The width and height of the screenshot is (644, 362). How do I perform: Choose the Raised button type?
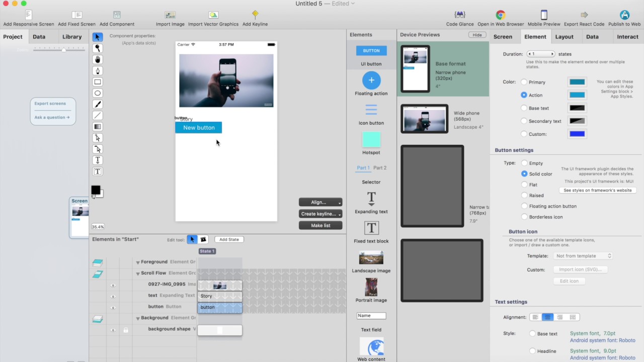524,195
